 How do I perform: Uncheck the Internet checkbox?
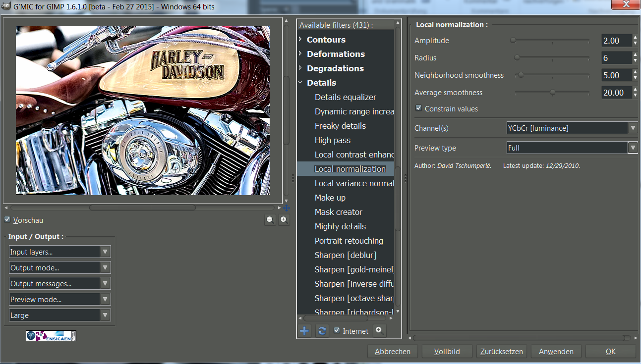337,331
